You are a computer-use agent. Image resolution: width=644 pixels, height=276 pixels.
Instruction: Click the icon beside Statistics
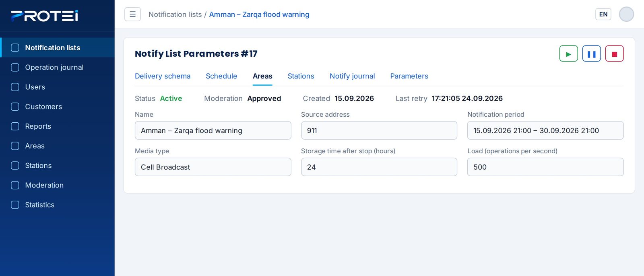(15, 205)
